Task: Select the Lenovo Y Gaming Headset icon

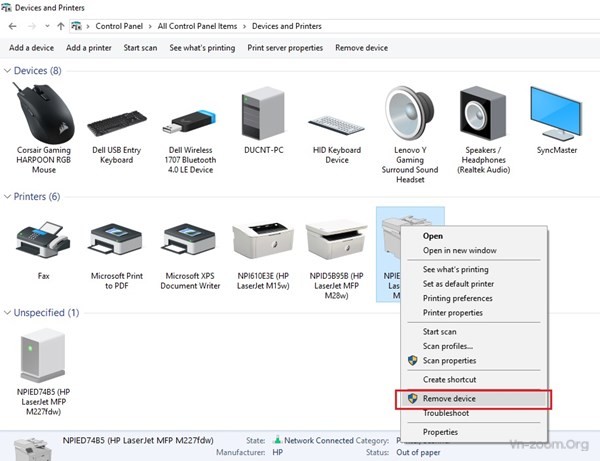Action: point(410,113)
